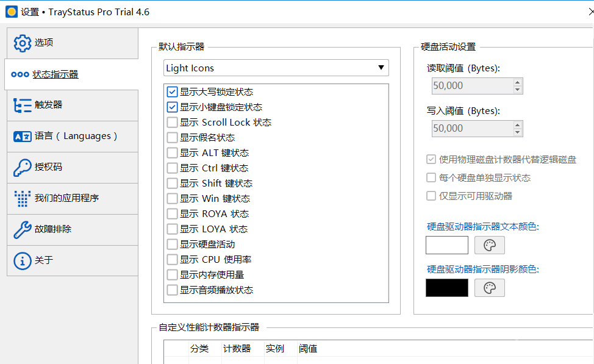This screenshot has width=594, height=364.
Task: Click the 读取阈值 input field
Action: [x=471, y=86]
